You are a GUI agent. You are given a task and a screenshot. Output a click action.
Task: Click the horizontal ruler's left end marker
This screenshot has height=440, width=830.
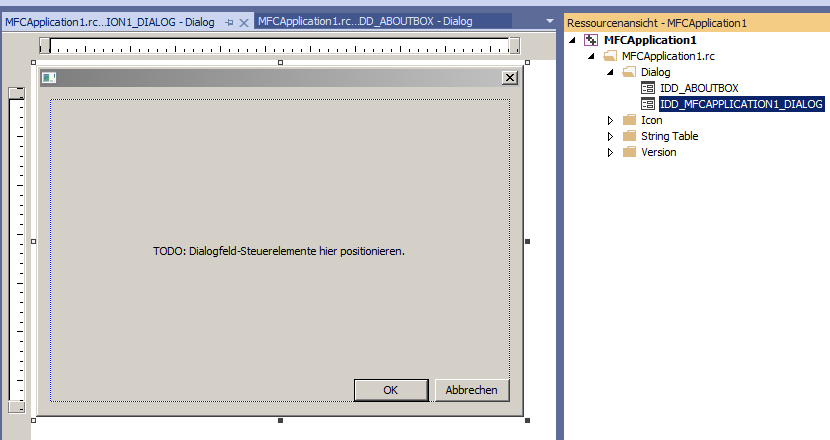(45, 46)
